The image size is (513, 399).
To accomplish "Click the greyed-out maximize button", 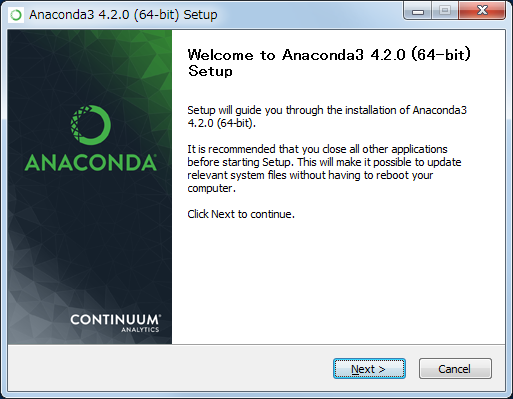I will pyautogui.click(x=445, y=11).
